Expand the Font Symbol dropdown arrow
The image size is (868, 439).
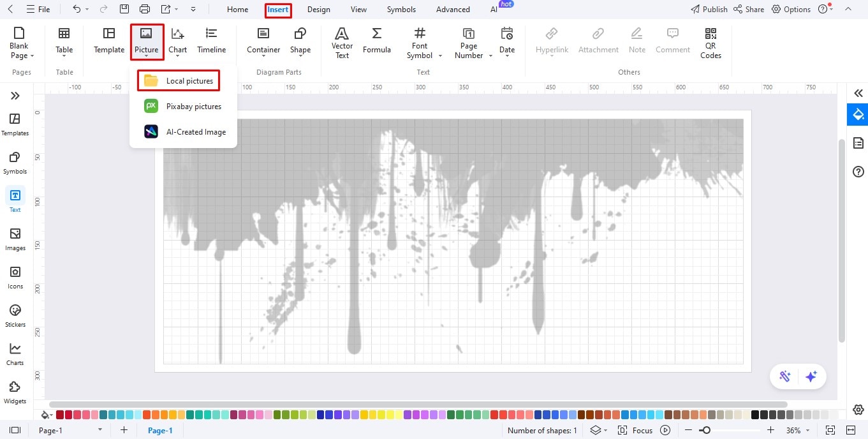[441, 56]
